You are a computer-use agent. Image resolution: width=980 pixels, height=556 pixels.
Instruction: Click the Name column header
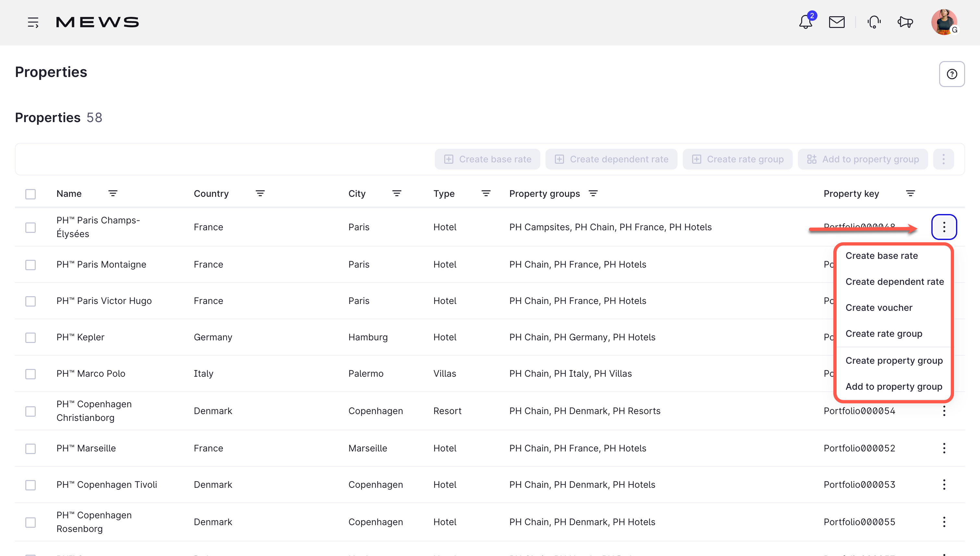click(x=69, y=194)
